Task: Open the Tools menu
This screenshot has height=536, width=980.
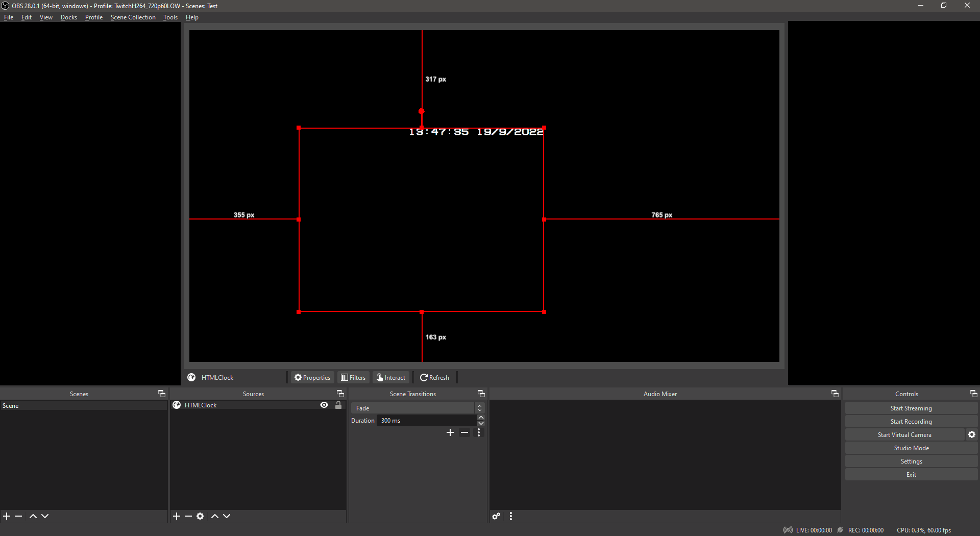Action: pos(170,17)
